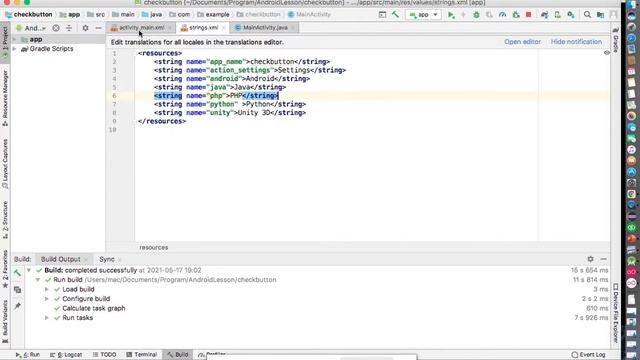Click the MainActivity breadcrumb item
Viewport: 640px width, 360px height.
pyautogui.click(x=309, y=15)
